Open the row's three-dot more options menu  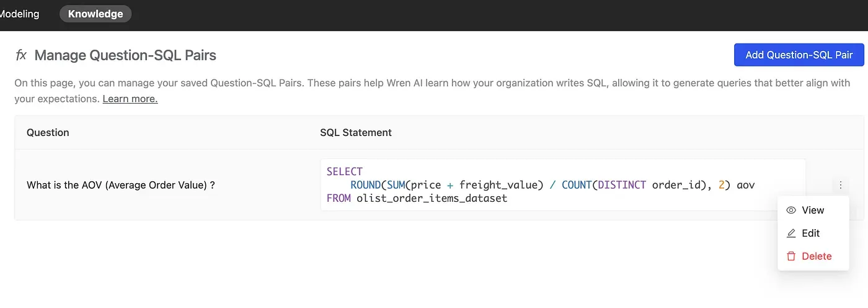(841, 184)
